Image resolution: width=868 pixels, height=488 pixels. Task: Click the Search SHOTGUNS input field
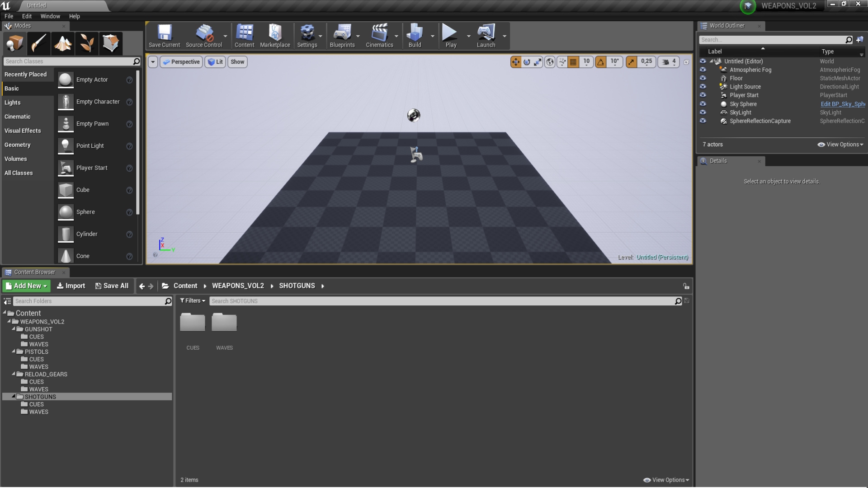coord(442,301)
